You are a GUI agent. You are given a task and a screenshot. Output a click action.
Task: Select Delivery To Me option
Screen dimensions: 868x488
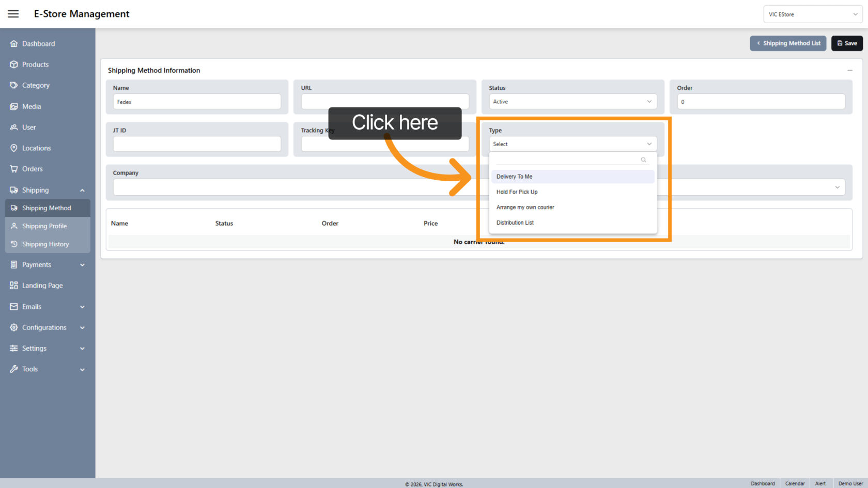point(515,177)
